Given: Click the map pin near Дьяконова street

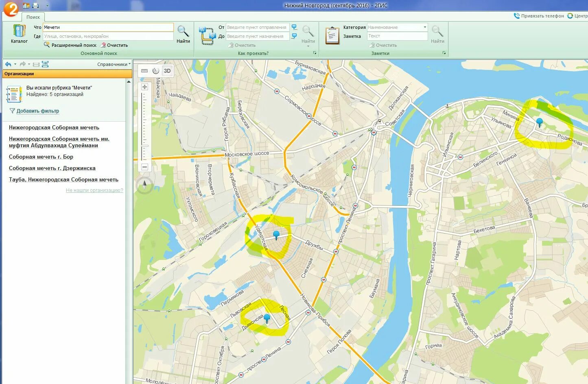Looking at the screenshot, I should pos(267,318).
